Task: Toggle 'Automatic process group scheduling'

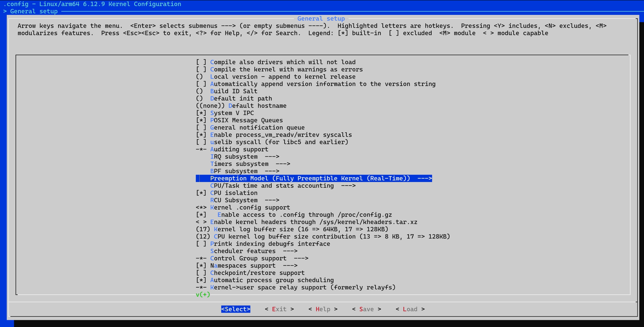Action: click(x=265, y=280)
